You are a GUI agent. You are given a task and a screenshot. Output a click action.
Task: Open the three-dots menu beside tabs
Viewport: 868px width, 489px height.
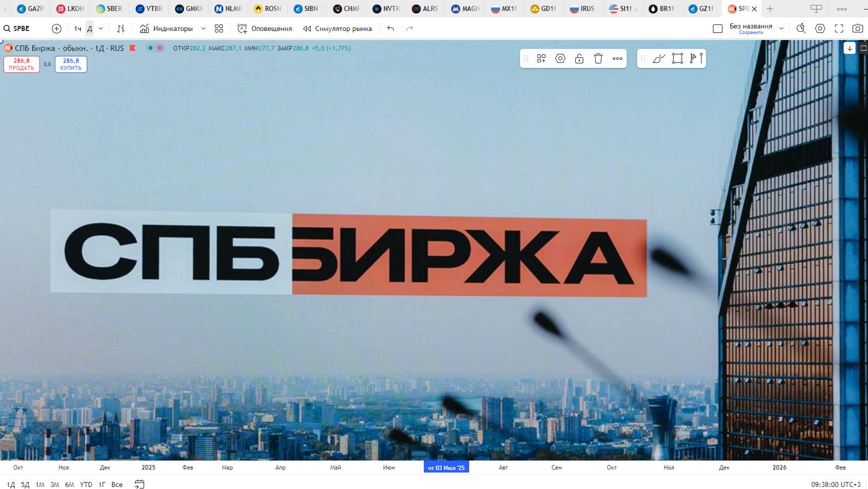842,8
